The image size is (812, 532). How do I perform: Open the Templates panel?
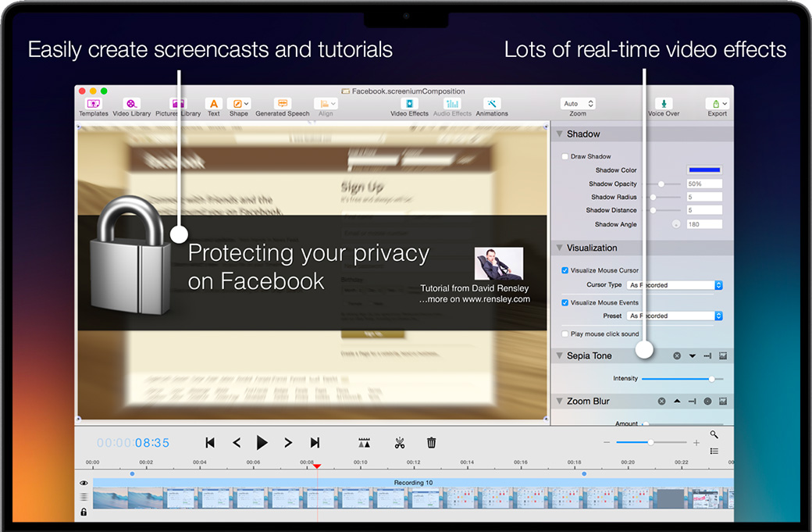point(93,104)
